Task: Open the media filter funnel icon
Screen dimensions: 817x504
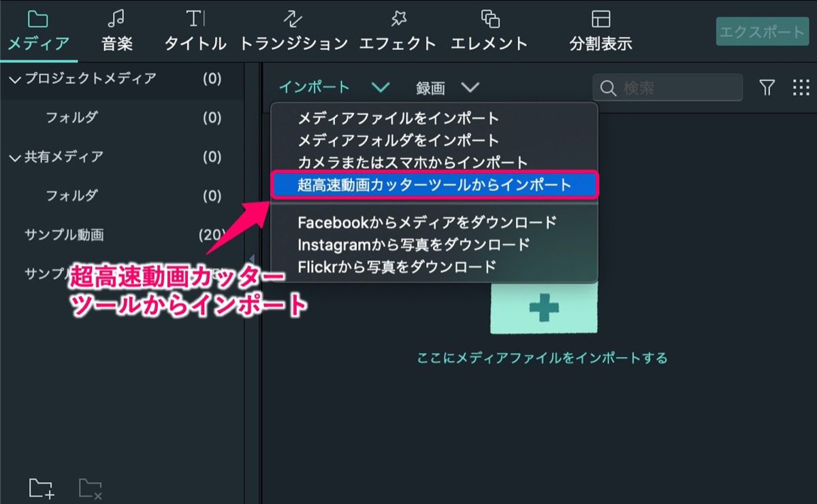Action: 767,88
